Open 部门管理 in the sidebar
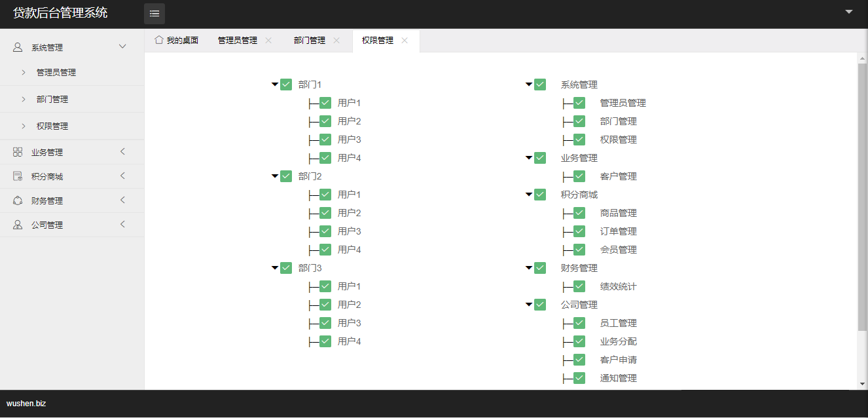This screenshot has height=418, width=868. pos(52,100)
